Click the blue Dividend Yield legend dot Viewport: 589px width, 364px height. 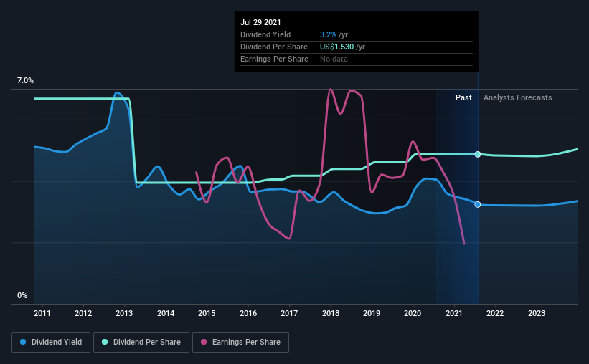tap(23, 342)
